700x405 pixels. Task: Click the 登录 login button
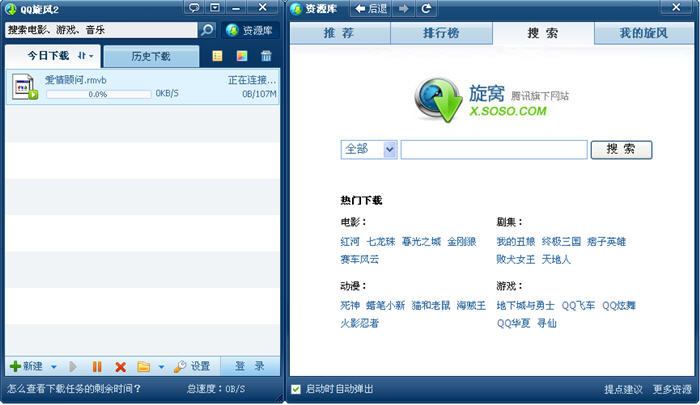[x=249, y=366]
